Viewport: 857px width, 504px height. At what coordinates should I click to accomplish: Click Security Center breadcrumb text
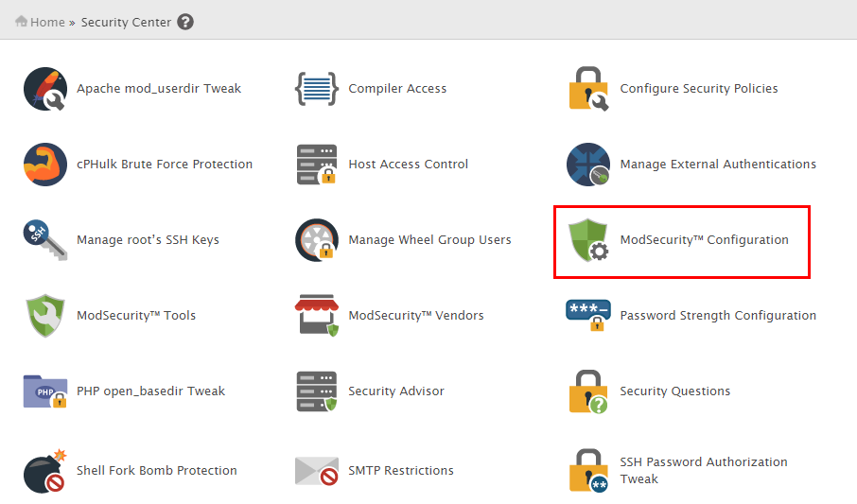click(x=126, y=23)
